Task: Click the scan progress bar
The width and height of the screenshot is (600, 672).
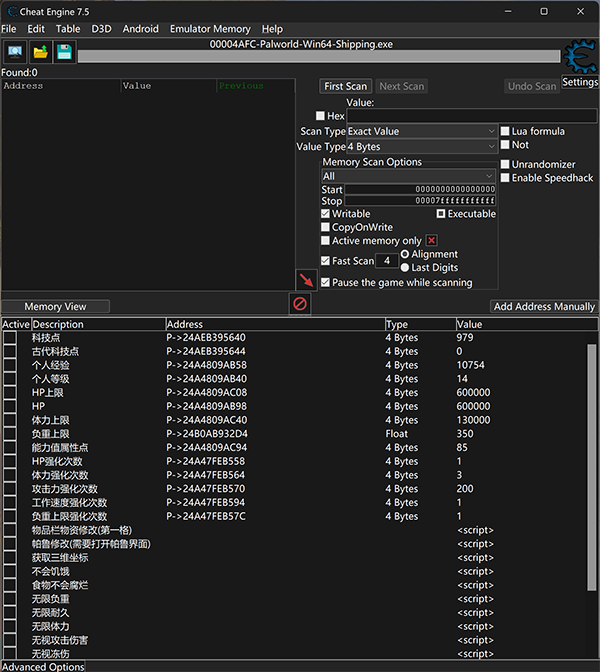Action: [x=319, y=56]
